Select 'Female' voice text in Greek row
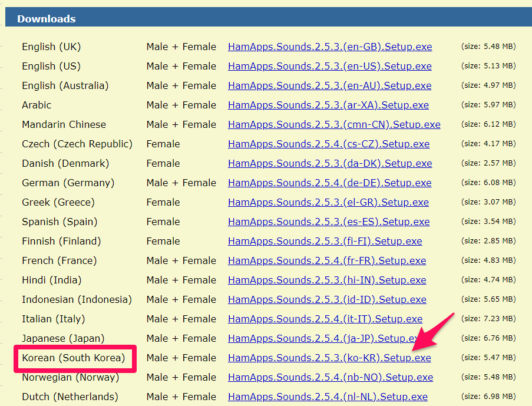532x406 pixels. click(163, 202)
